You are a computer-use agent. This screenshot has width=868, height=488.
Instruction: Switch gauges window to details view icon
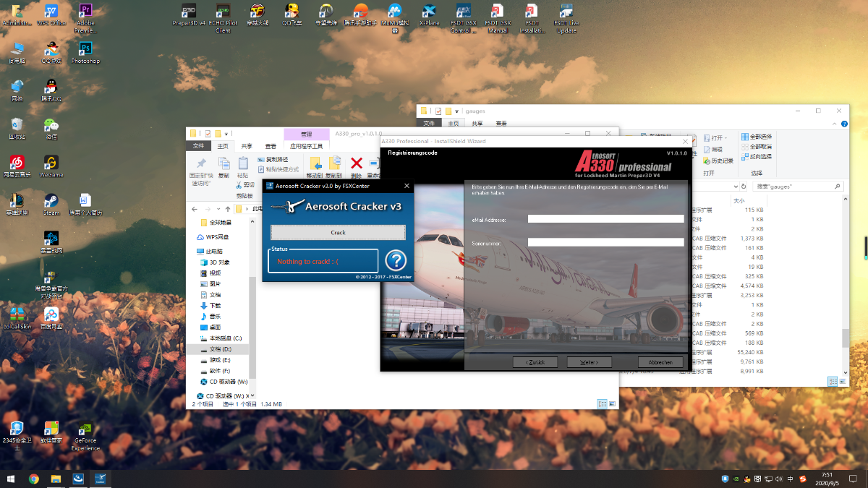[x=833, y=381]
